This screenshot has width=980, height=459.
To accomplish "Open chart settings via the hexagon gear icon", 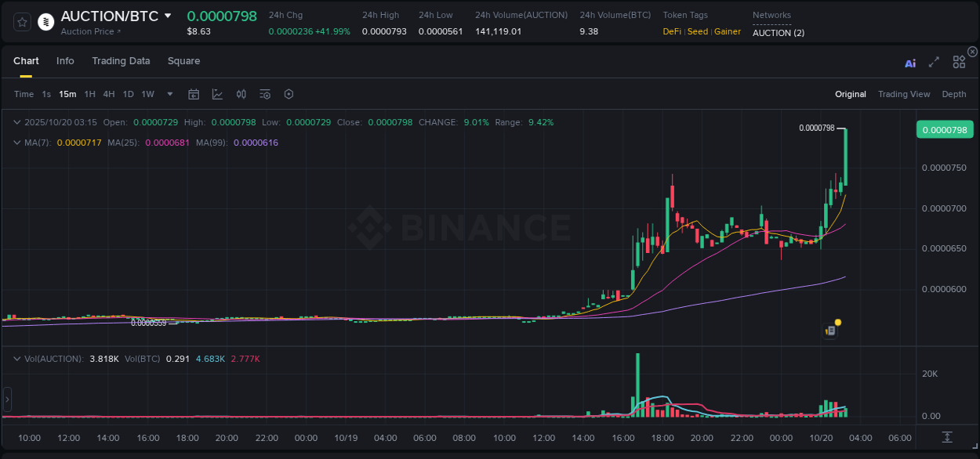I will pyautogui.click(x=288, y=94).
